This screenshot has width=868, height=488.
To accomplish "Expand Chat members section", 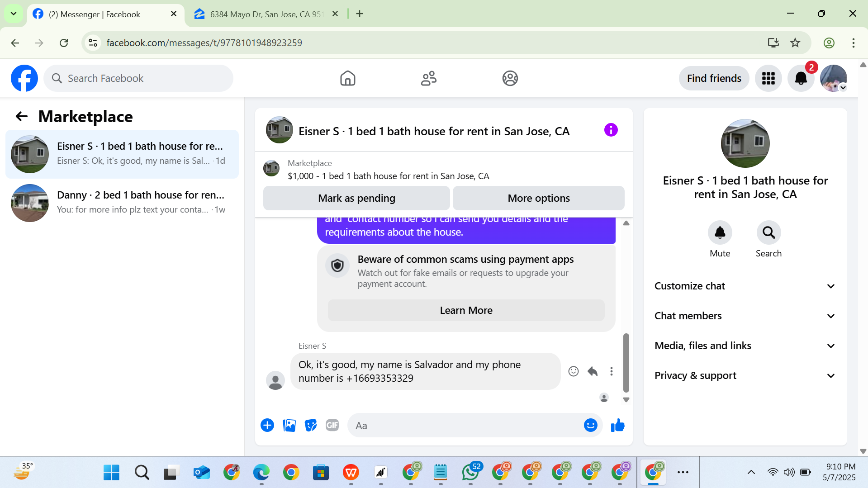I will (x=745, y=316).
